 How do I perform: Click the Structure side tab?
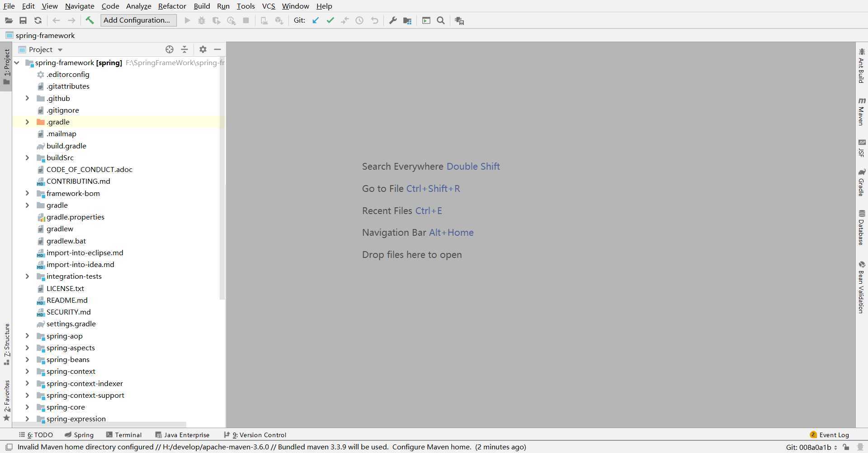tap(7, 344)
